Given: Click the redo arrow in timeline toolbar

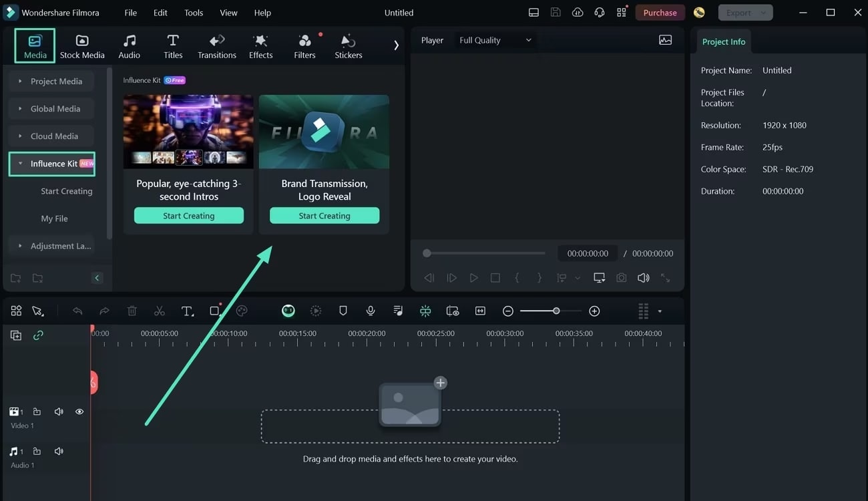Looking at the screenshot, I should point(104,311).
